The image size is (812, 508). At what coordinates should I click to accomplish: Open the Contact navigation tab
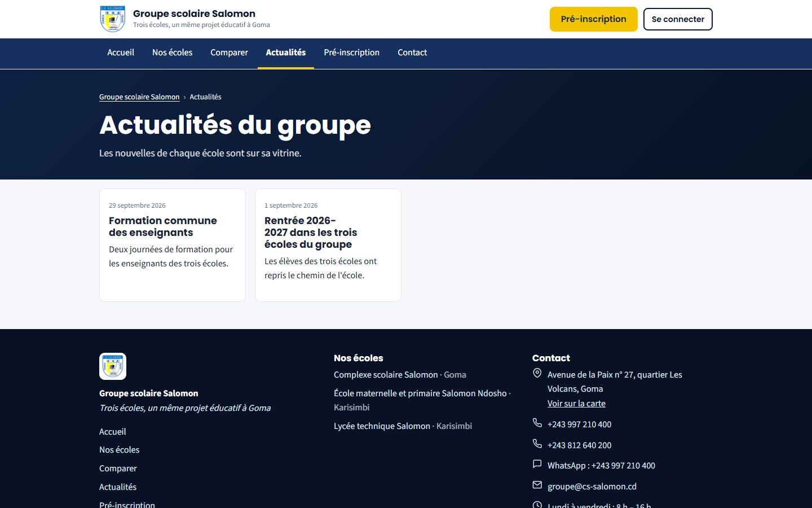(x=412, y=52)
